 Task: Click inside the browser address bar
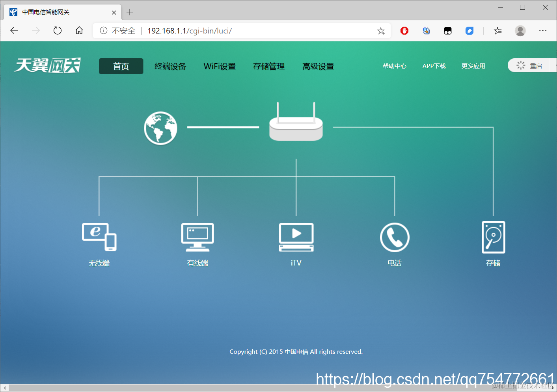pyautogui.click(x=237, y=30)
